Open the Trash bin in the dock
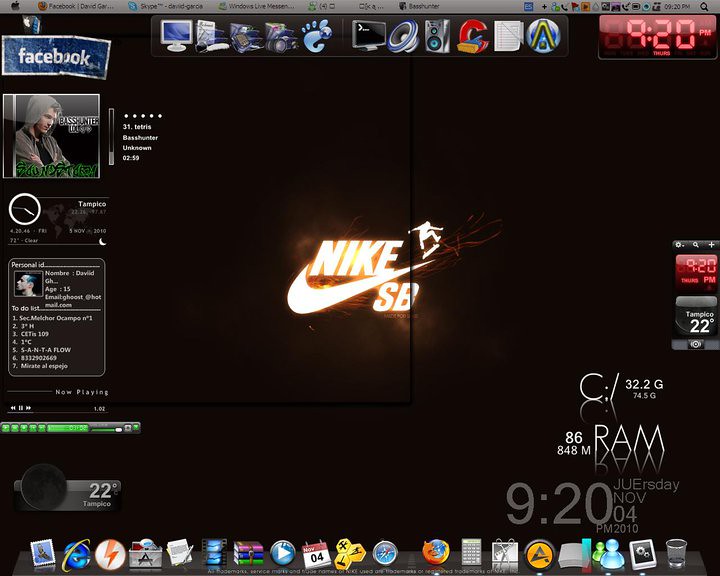This screenshot has width=720, height=576. tap(676, 553)
